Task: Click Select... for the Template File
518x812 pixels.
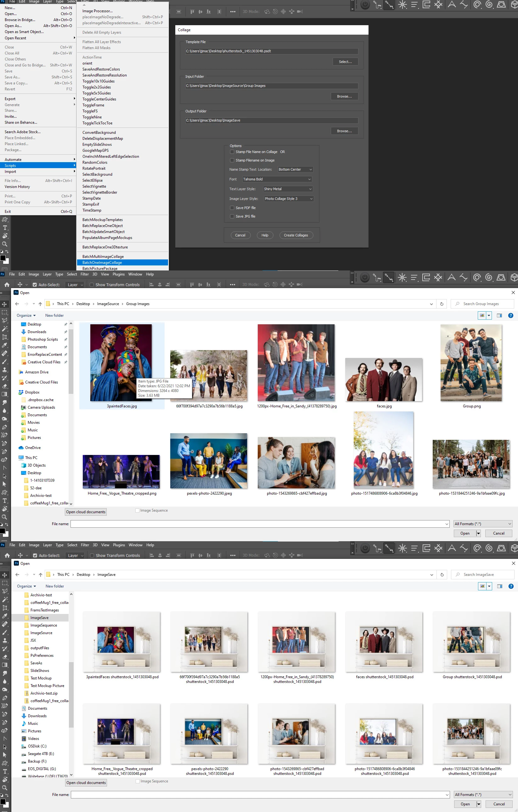Action: click(345, 62)
